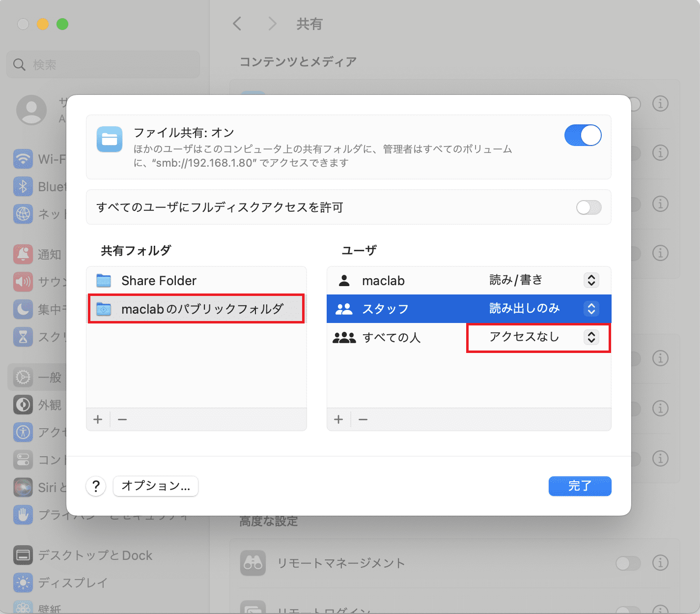The width and height of the screenshot is (700, 614).
Task: Select the maclabのパブリックフォルダ row
Action: point(196,309)
